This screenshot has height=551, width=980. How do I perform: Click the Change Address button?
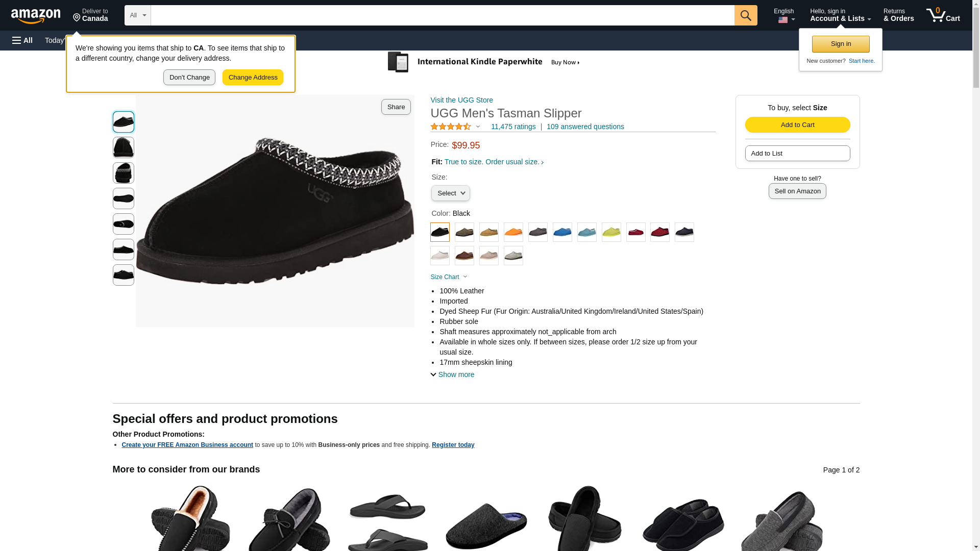click(x=253, y=78)
